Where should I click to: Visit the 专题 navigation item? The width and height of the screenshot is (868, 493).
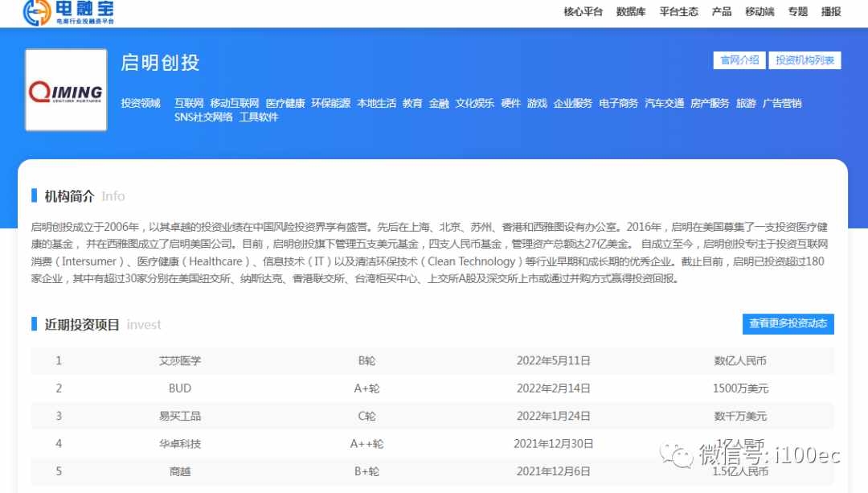[798, 11]
